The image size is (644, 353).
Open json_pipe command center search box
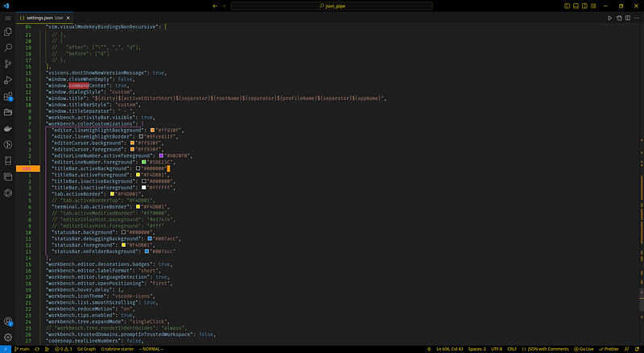[x=332, y=6]
